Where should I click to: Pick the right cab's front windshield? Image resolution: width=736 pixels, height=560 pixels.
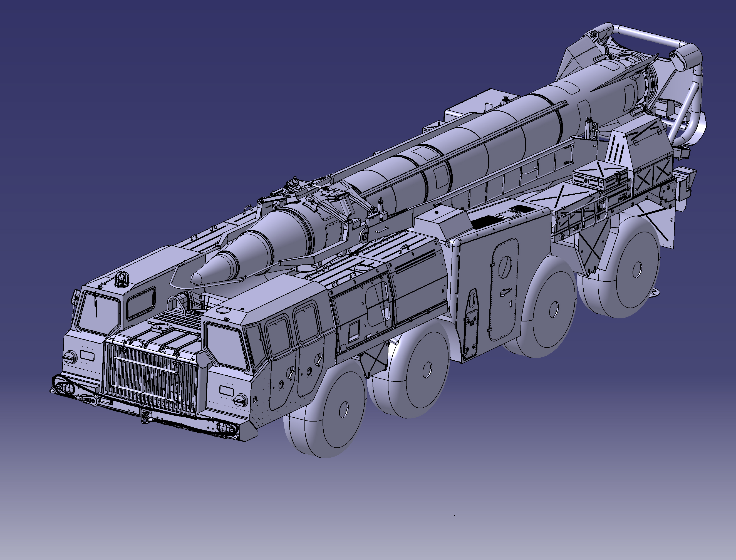[226, 346]
